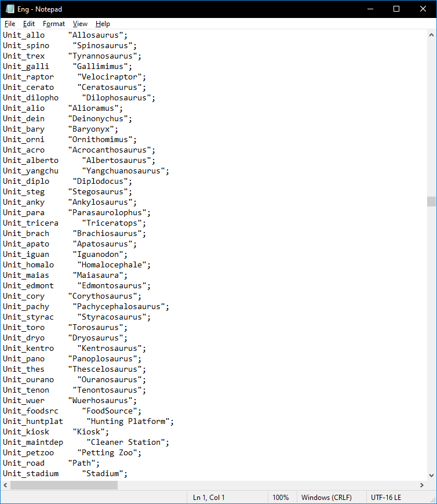The image size is (437, 504).
Task: Click the "Diplodocus" string
Action: pos(102,182)
